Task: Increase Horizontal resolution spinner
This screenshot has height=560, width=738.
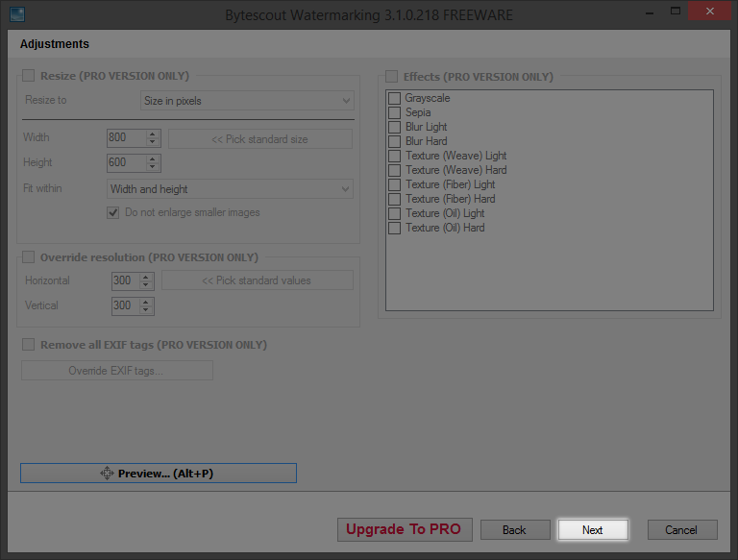Action: pyautogui.click(x=146, y=277)
